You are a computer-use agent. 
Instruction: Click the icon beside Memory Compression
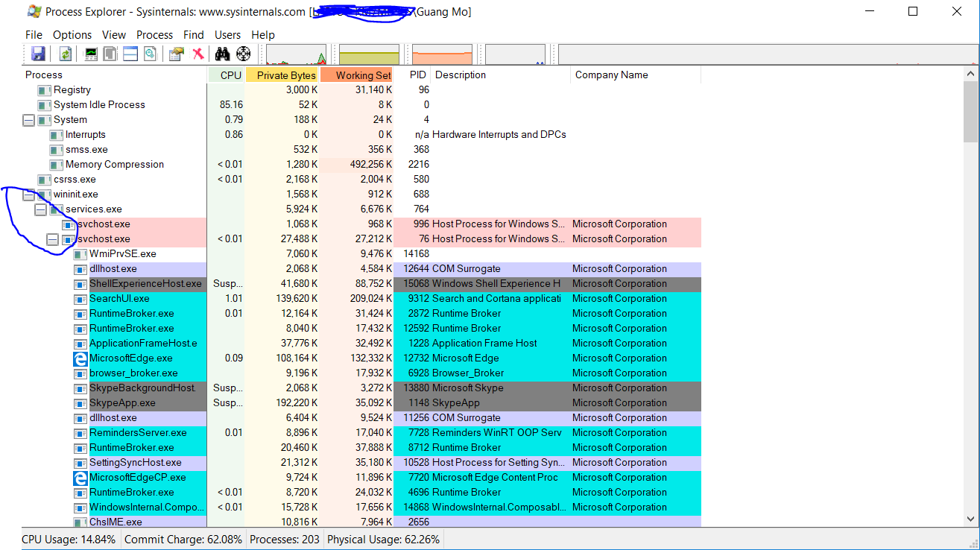pos(57,165)
